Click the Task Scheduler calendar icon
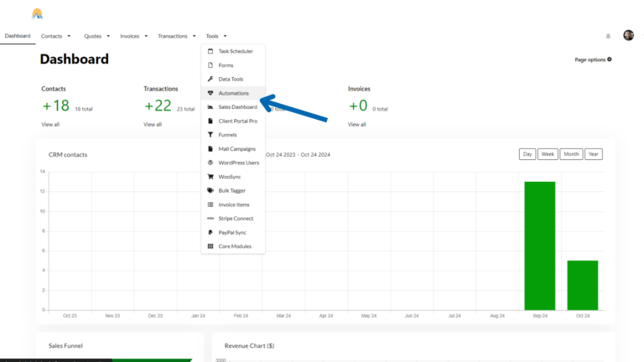Viewport: 644px width, 362px height. coord(210,51)
